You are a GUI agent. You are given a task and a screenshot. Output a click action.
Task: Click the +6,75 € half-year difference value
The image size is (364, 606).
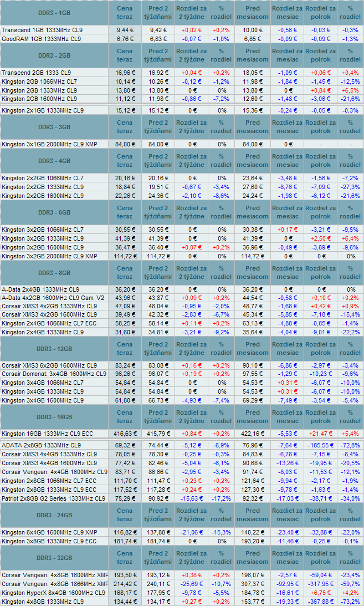[x=320, y=593]
